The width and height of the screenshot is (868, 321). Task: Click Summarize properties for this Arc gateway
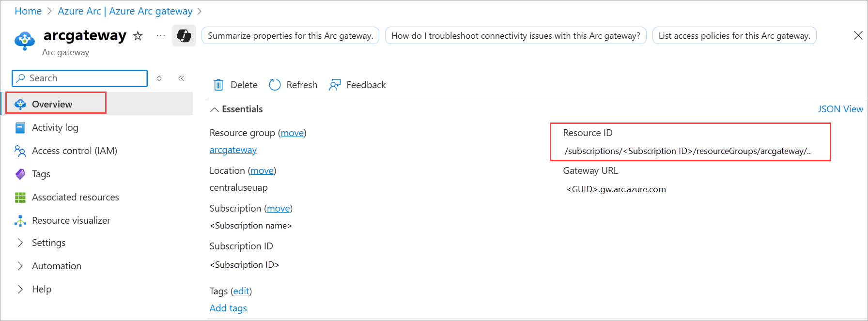coord(290,36)
